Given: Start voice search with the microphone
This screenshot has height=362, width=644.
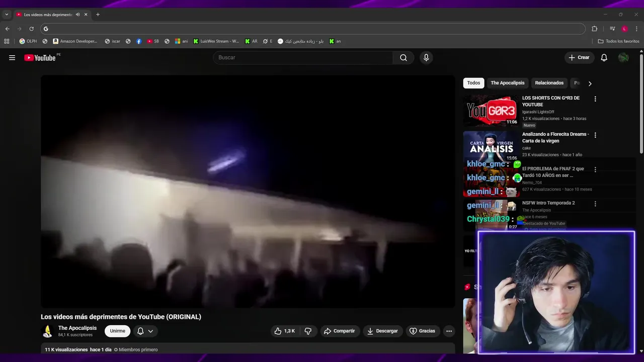Looking at the screenshot, I should click(x=426, y=58).
